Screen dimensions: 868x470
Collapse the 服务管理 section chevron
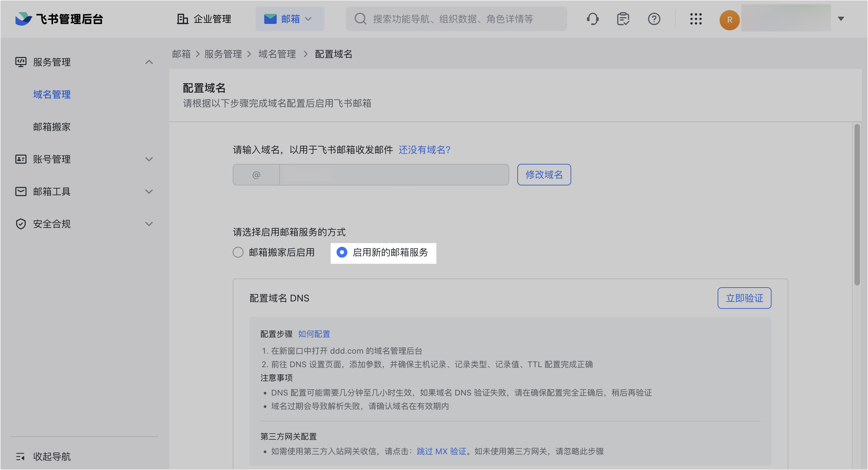[149, 62]
